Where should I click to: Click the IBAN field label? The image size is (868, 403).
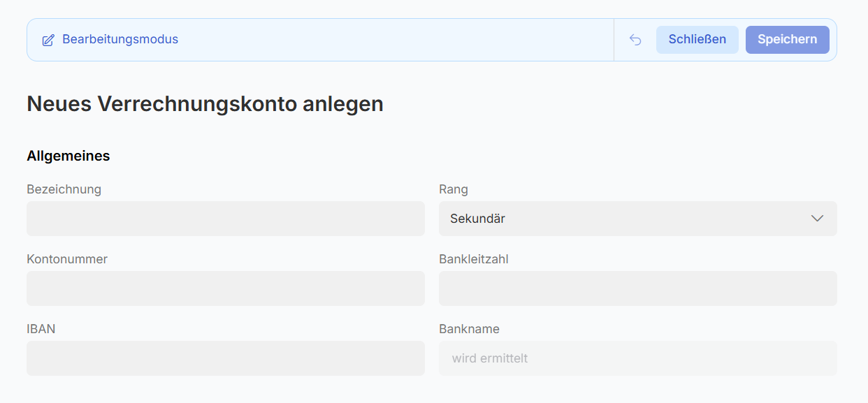41,329
